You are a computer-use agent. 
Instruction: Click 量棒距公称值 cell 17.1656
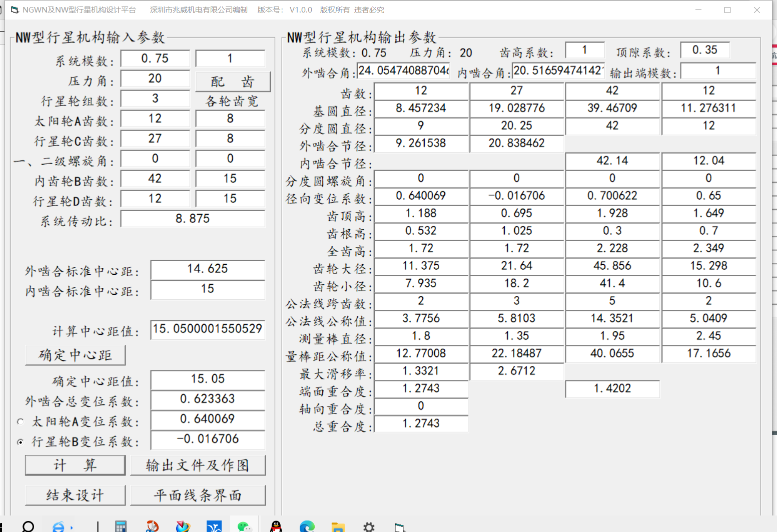pos(709,354)
